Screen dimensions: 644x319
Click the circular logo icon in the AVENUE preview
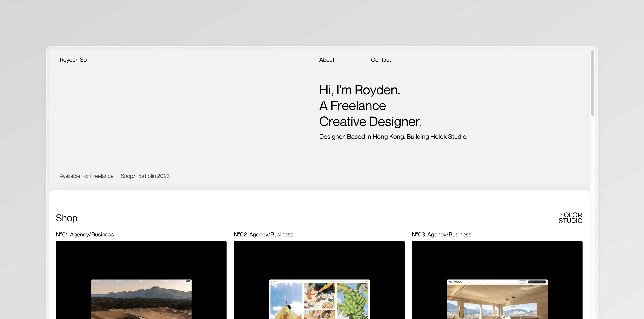coord(189,281)
